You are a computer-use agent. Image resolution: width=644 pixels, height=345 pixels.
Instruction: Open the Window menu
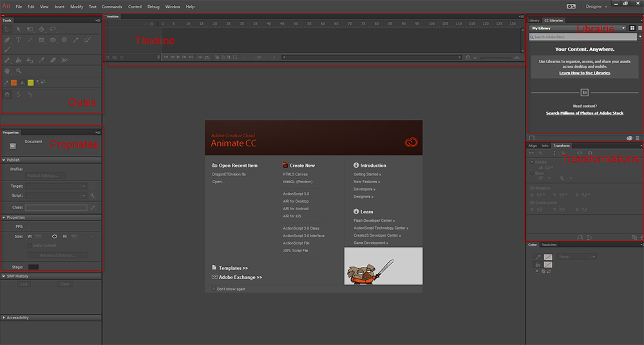[x=173, y=6]
